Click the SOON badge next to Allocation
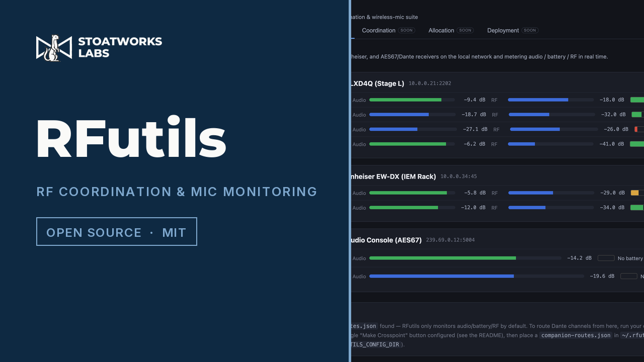Screen dimensions: 644x362 click(465, 30)
